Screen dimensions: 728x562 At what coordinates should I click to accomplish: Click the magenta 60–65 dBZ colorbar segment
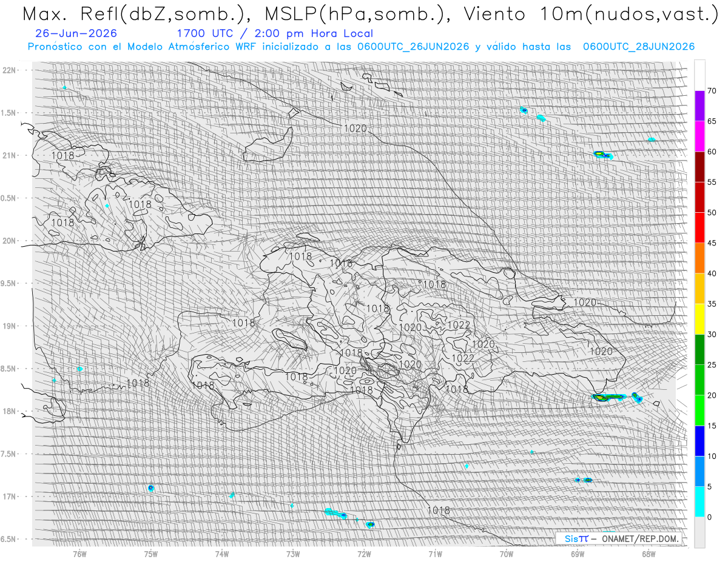coord(699,136)
